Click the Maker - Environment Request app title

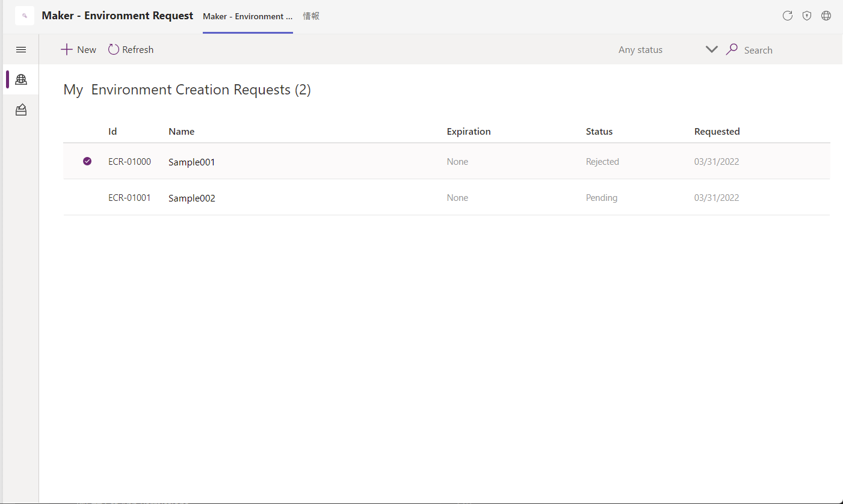(x=117, y=16)
